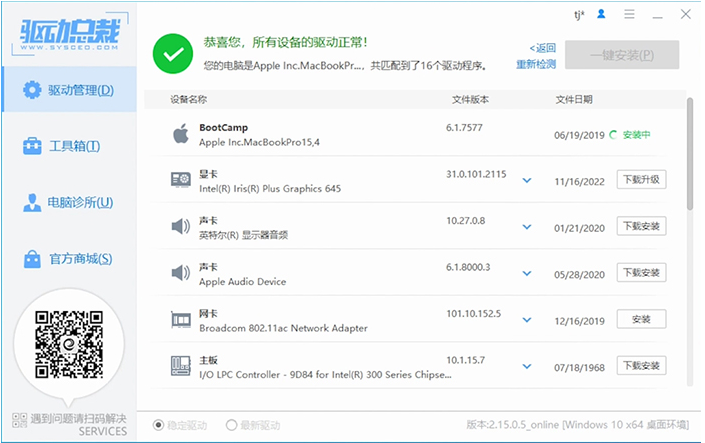Click the driver management gear icon
This screenshot has height=443, width=705.
click(32, 90)
